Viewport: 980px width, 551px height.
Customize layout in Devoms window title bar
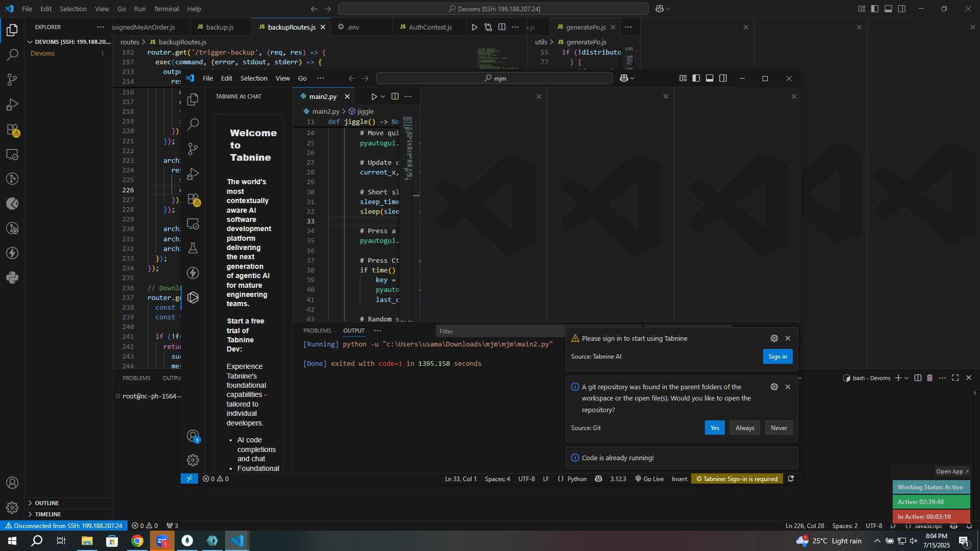point(862,9)
